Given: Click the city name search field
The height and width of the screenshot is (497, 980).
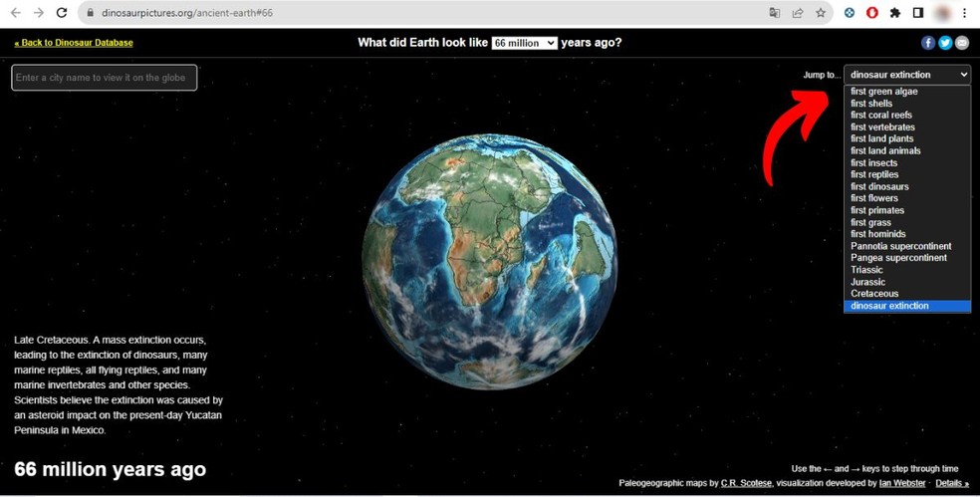Looking at the screenshot, I should (105, 78).
